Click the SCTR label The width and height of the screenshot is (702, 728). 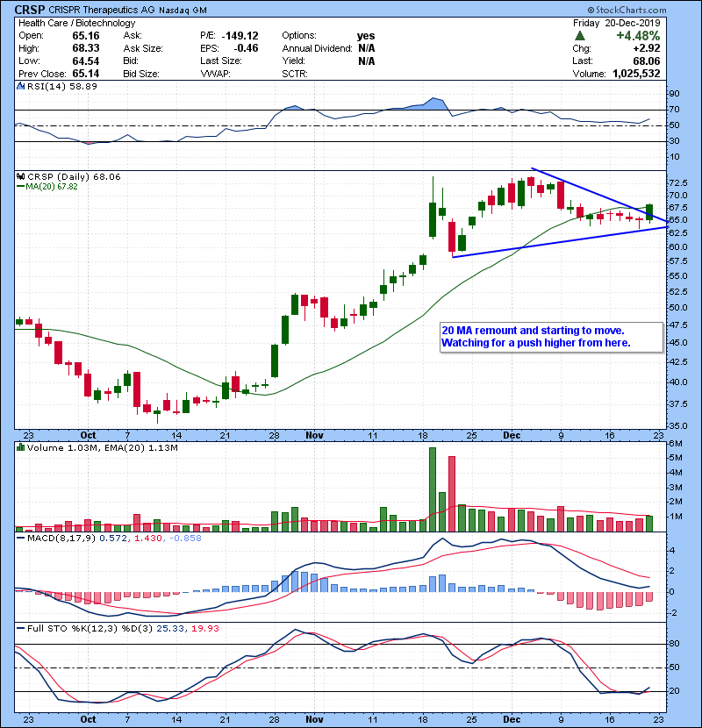[x=295, y=74]
